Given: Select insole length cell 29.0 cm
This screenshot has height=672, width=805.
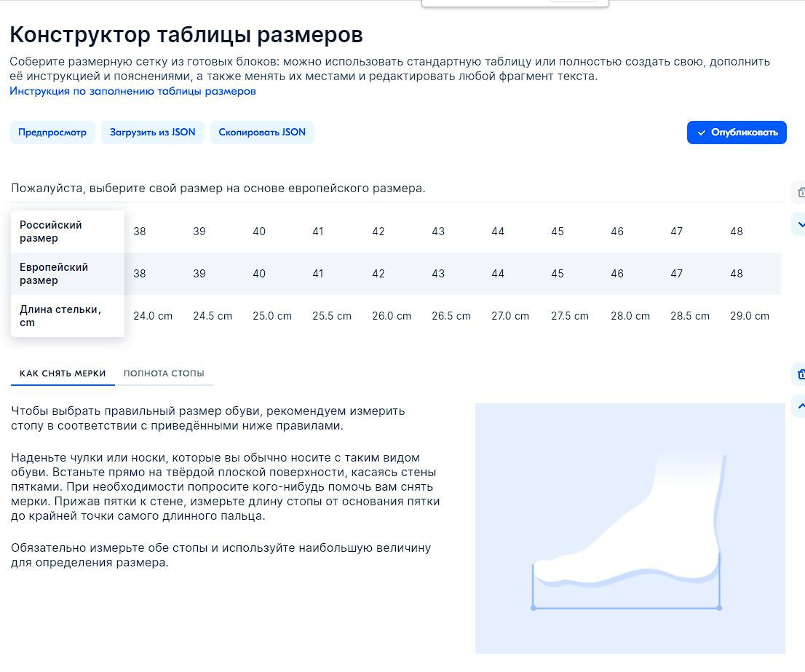Looking at the screenshot, I should pos(750,316).
